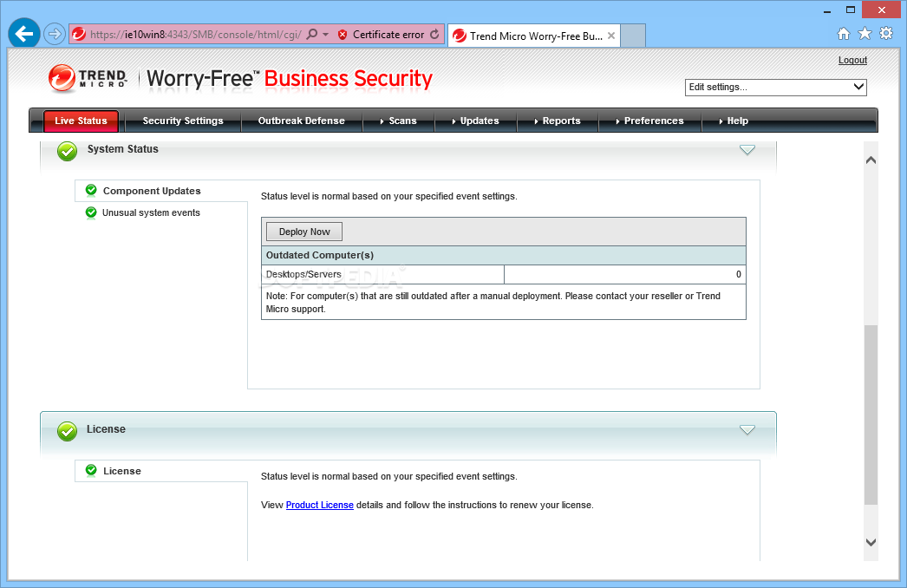907x588 pixels.
Task: Minimize the browser window
Action: click(x=827, y=10)
